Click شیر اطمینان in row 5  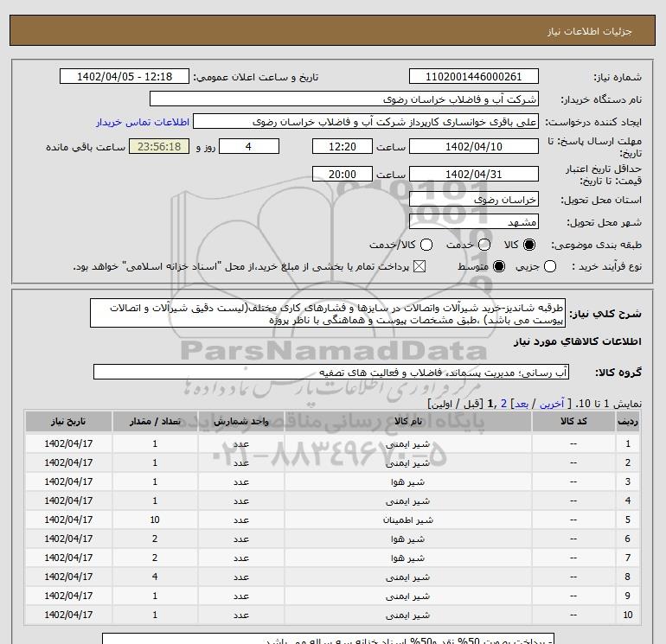(x=407, y=520)
